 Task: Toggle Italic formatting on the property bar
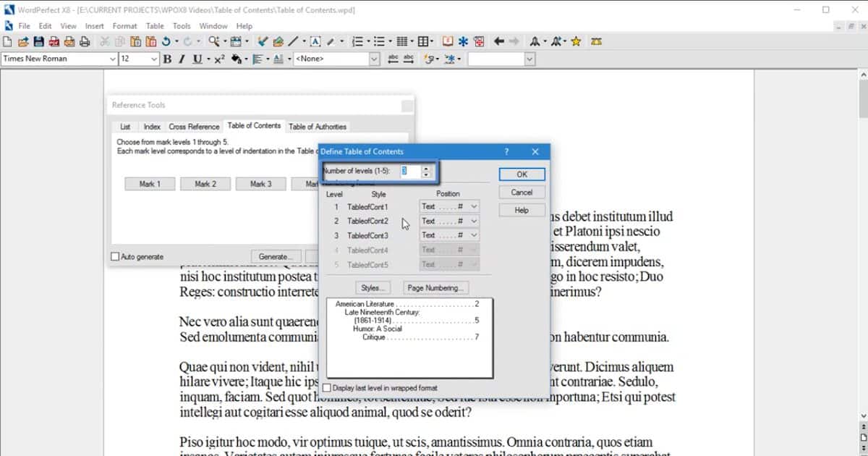182,59
